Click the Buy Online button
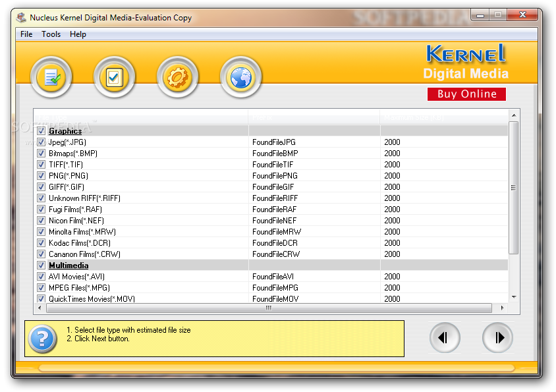The image size is (556, 392). pos(466,94)
